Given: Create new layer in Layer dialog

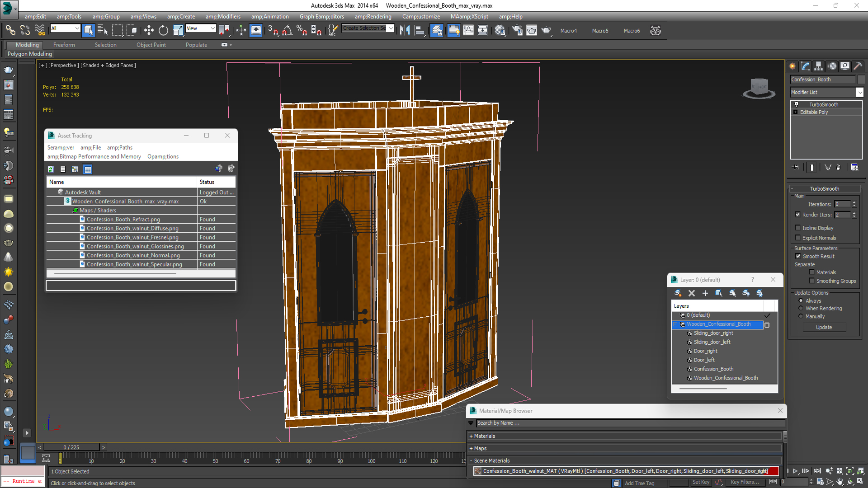Looking at the screenshot, I should 678,293.
